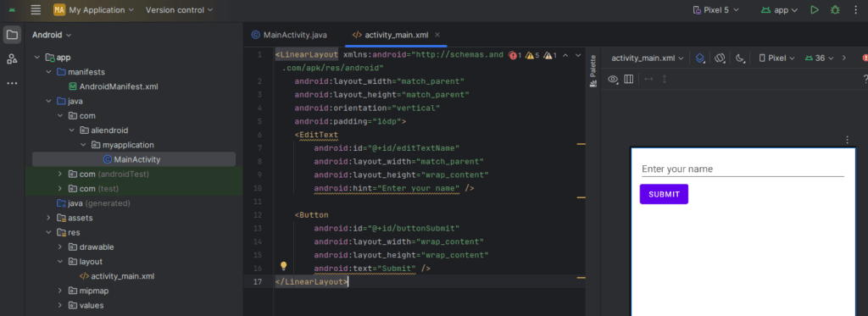Collapse the app module node
The height and width of the screenshot is (316, 868).
[x=37, y=57]
